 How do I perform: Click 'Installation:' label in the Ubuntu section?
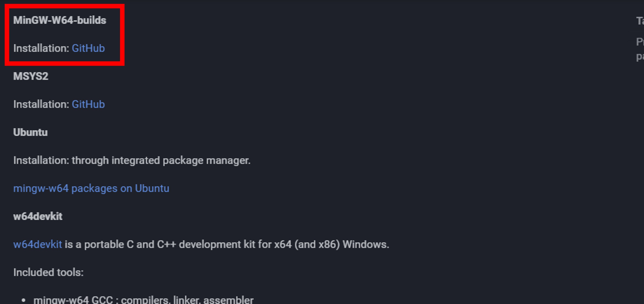[x=41, y=160]
